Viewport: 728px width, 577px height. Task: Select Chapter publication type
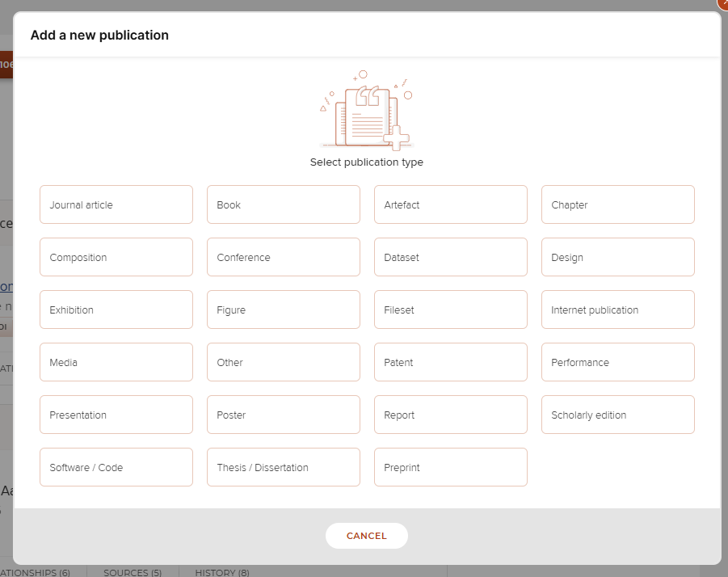617,204
